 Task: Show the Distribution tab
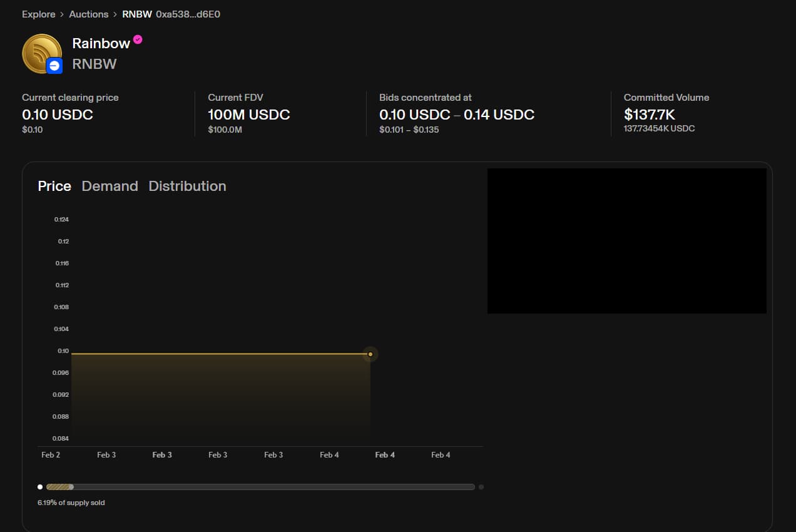(187, 186)
